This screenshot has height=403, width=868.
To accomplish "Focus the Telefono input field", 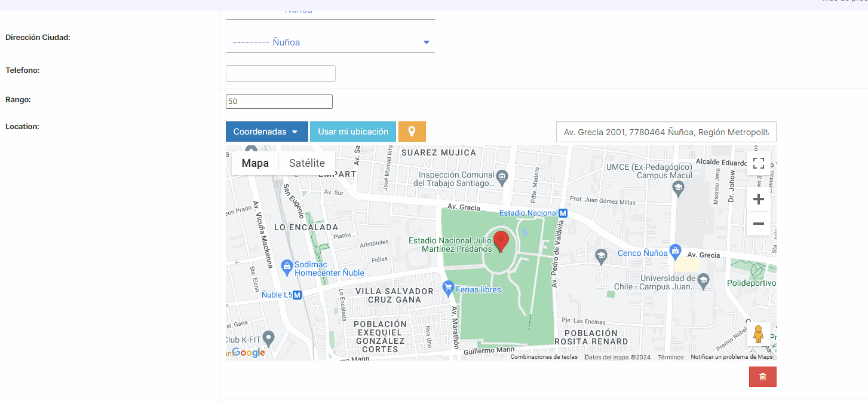I will [281, 74].
